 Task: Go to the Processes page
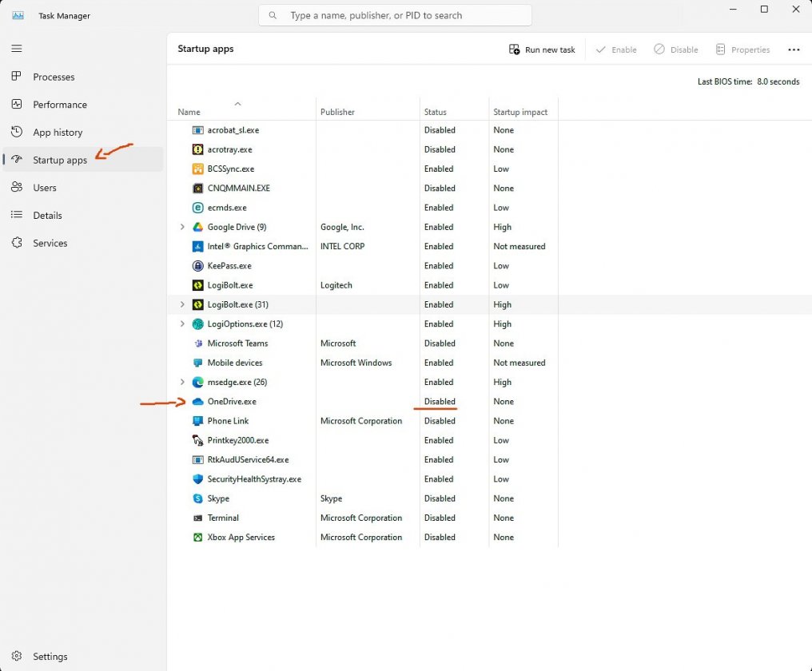point(83,77)
